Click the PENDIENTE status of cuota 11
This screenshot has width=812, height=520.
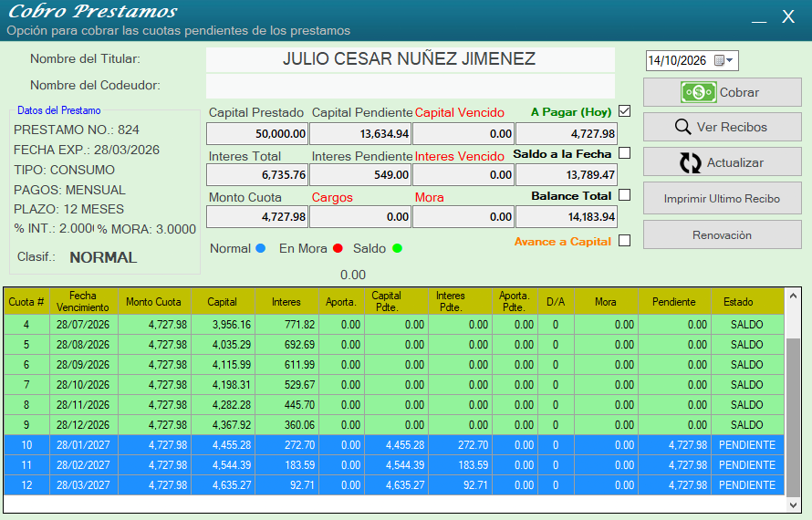tap(747, 465)
